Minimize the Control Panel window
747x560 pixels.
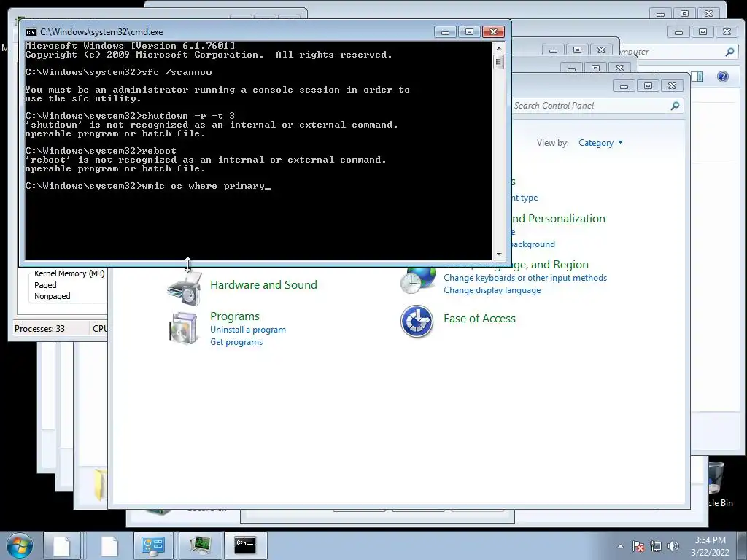point(624,86)
